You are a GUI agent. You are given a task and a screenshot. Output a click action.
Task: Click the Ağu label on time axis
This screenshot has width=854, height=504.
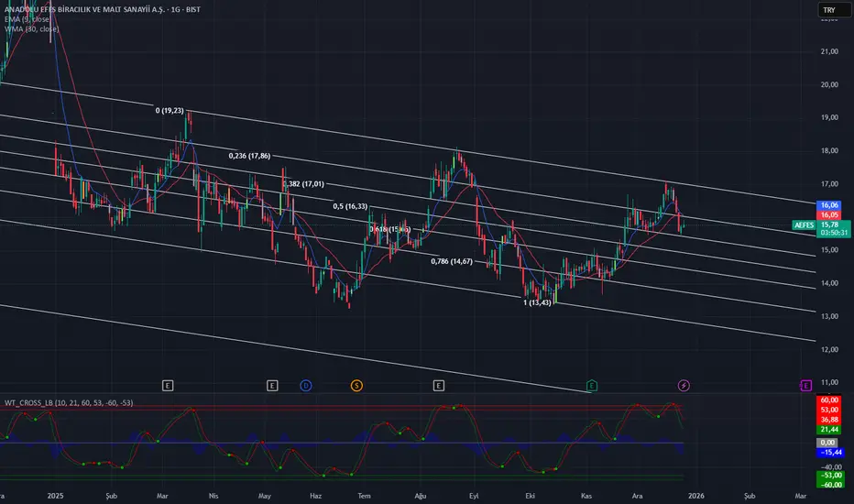pyautogui.click(x=420, y=496)
